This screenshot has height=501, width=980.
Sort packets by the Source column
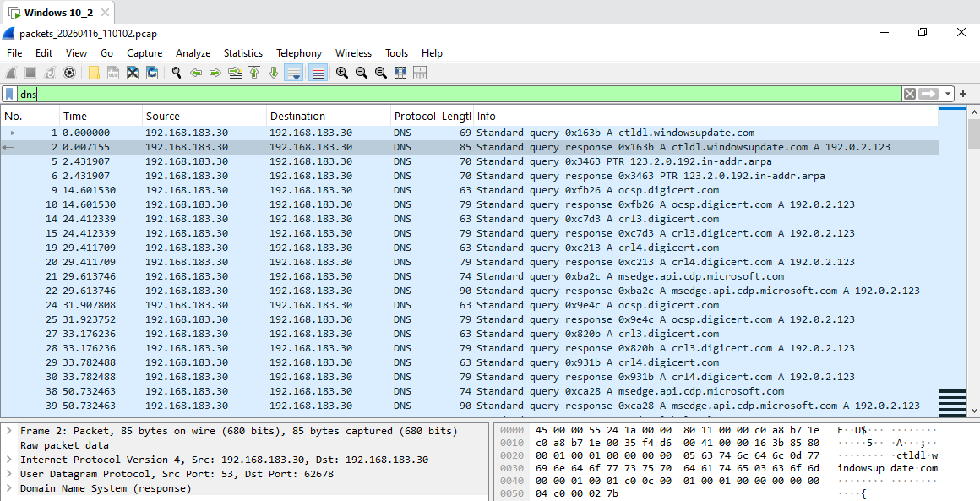click(204, 117)
